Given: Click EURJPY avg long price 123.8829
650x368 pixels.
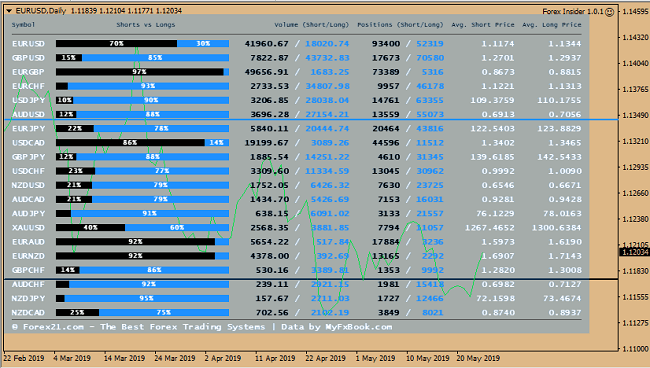Looking at the screenshot, I should click(x=560, y=128).
